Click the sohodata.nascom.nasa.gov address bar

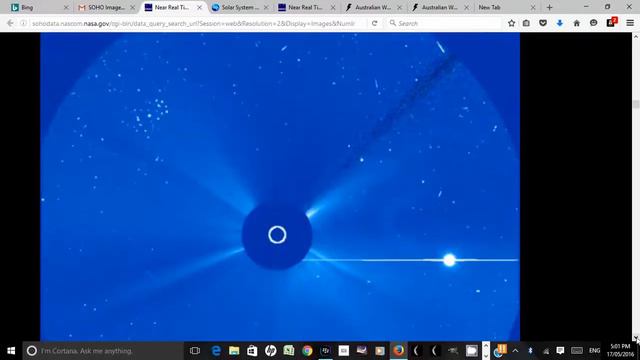(x=193, y=24)
